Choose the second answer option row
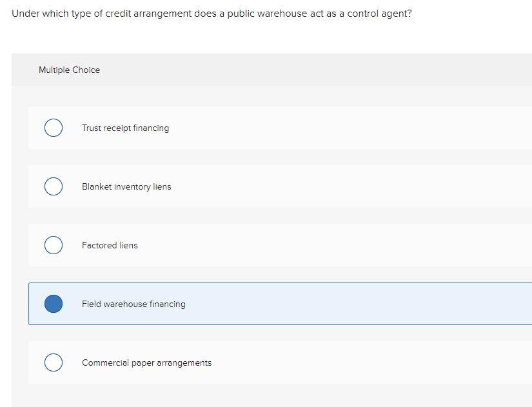532x407 pixels. (x=258, y=186)
